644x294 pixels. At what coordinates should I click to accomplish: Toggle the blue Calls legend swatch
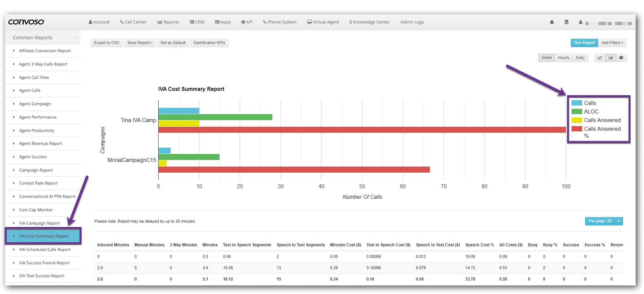click(x=577, y=103)
